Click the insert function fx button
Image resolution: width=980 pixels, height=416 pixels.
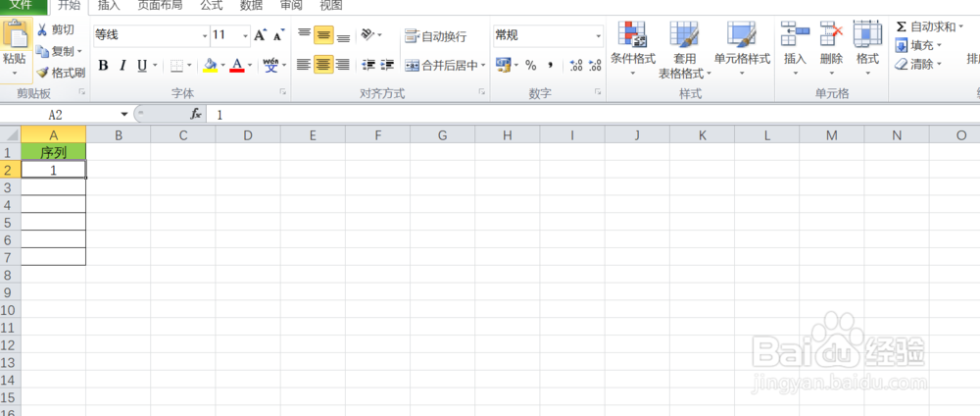tap(196, 115)
